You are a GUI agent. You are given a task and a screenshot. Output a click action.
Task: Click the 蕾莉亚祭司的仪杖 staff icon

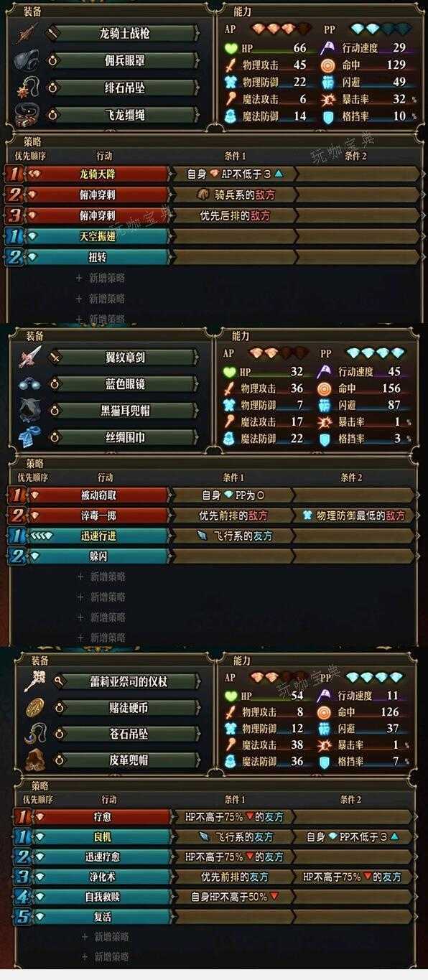34,681
